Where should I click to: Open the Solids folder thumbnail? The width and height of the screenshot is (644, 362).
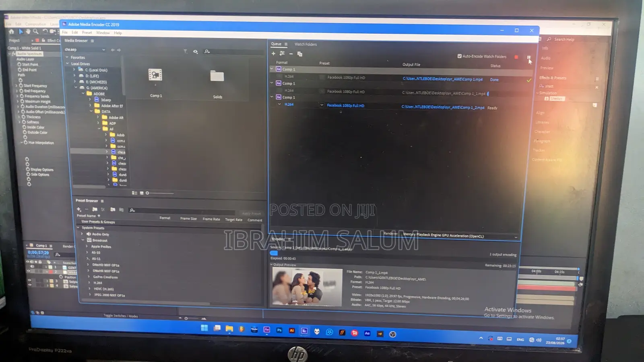pyautogui.click(x=217, y=76)
